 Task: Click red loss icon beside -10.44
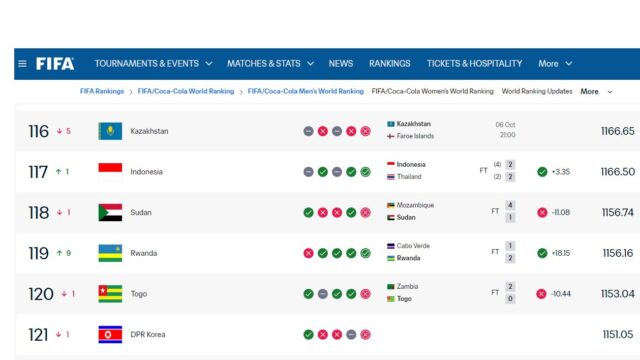(541, 294)
